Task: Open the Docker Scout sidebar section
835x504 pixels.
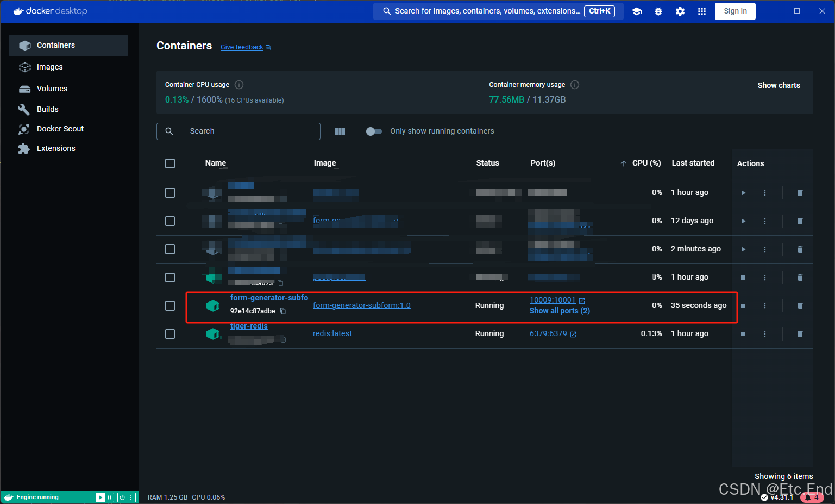Action: [68, 129]
